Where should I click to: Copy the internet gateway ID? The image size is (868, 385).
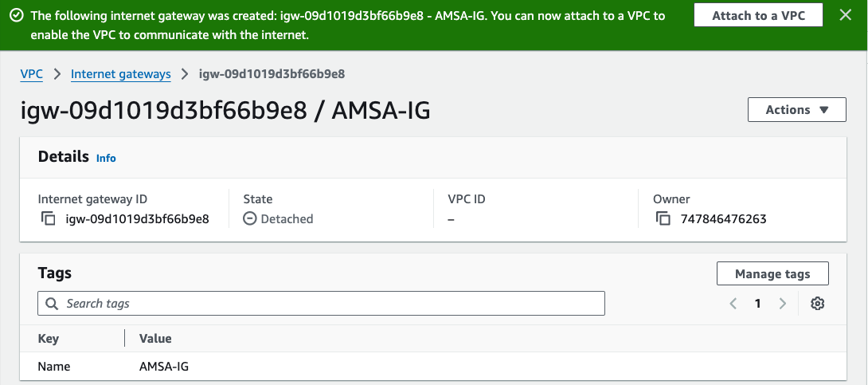[49, 218]
